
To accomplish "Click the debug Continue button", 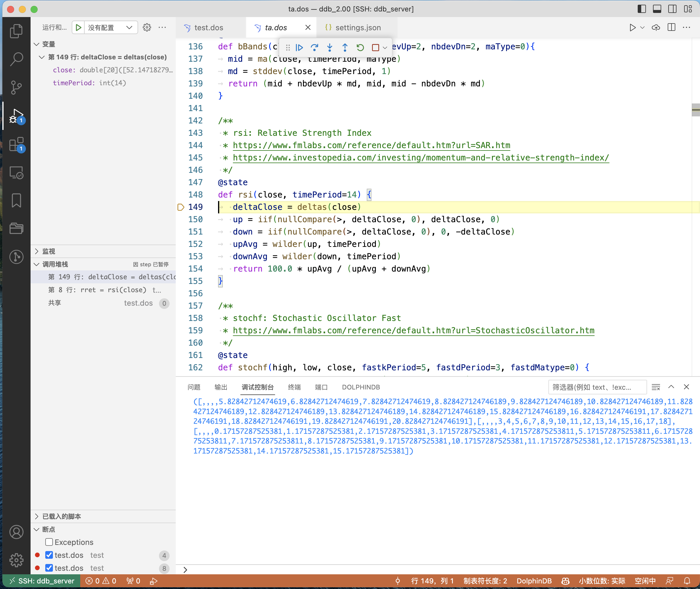I will 299,48.
